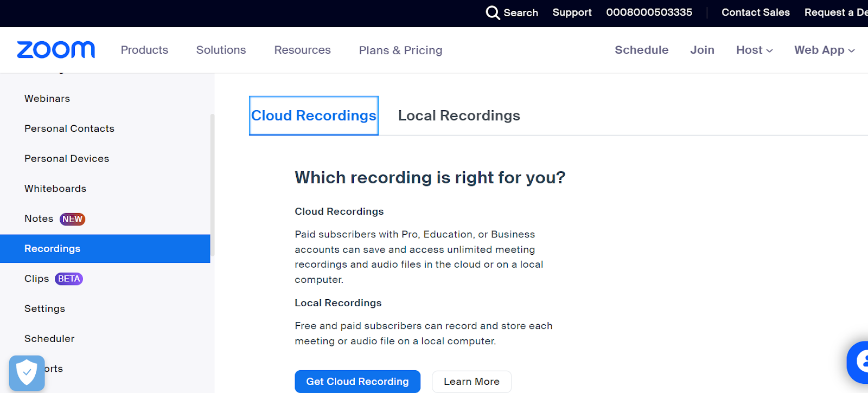Open the Solutions menu
Viewport: 868px width, 393px height.
point(221,50)
